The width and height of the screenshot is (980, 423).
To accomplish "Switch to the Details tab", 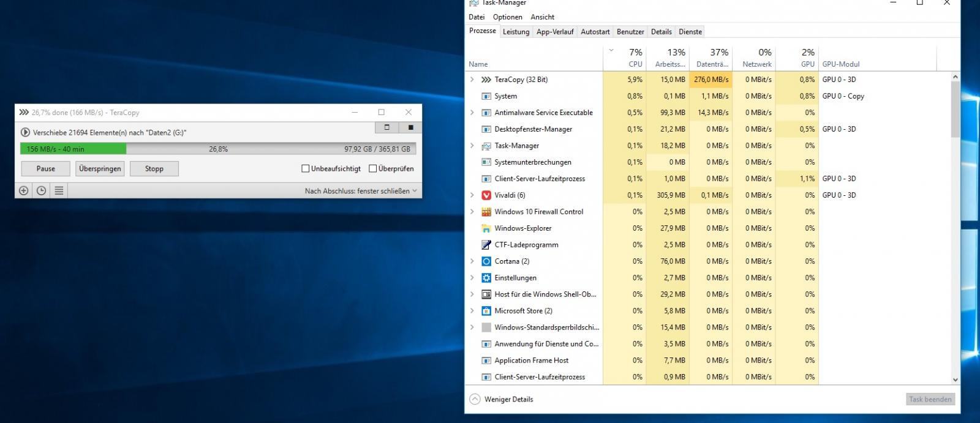I will [x=661, y=32].
